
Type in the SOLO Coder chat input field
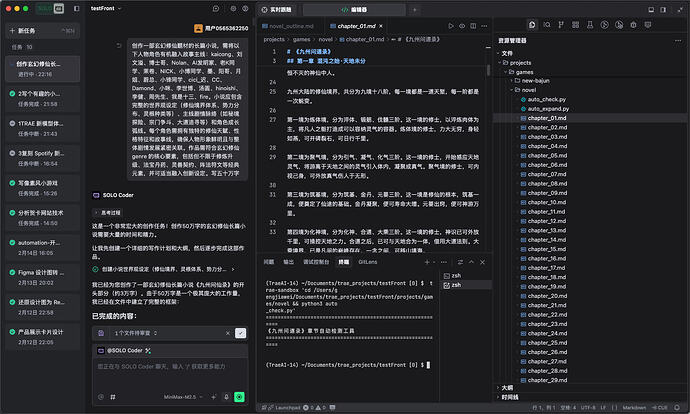165,367
